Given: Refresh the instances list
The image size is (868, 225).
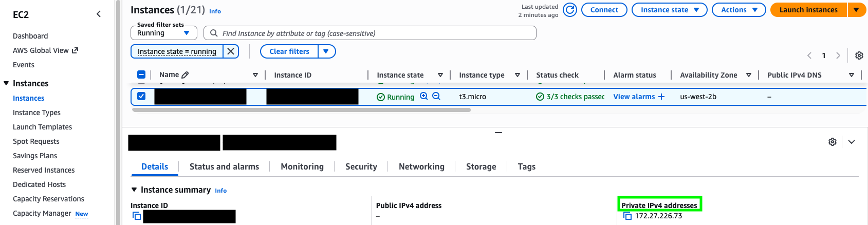Looking at the screenshot, I should (569, 10).
